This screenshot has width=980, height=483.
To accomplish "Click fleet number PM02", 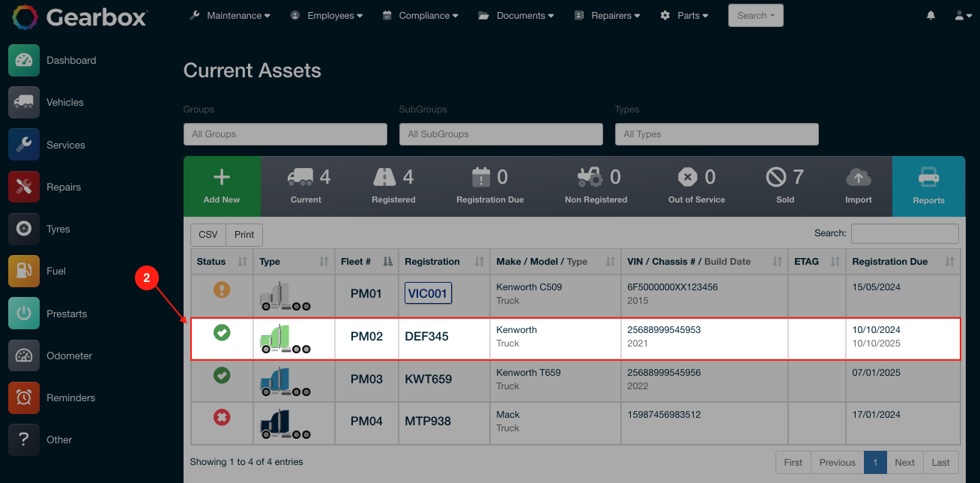I will pos(366,336).
